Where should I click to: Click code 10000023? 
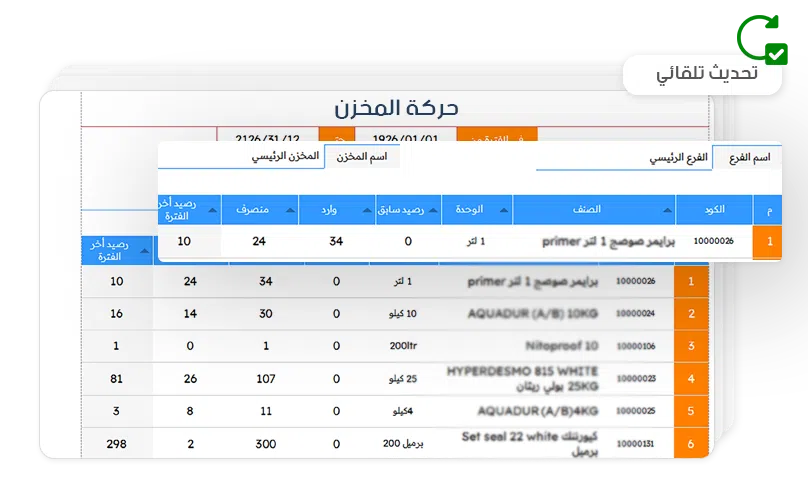point(635,379)
